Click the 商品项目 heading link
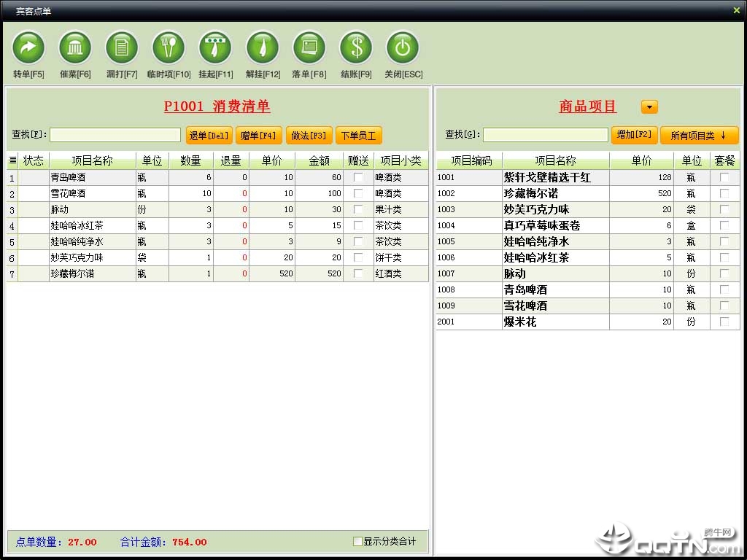Image resolution: width=747 pixels, height=560 pixels. (587, 106)
